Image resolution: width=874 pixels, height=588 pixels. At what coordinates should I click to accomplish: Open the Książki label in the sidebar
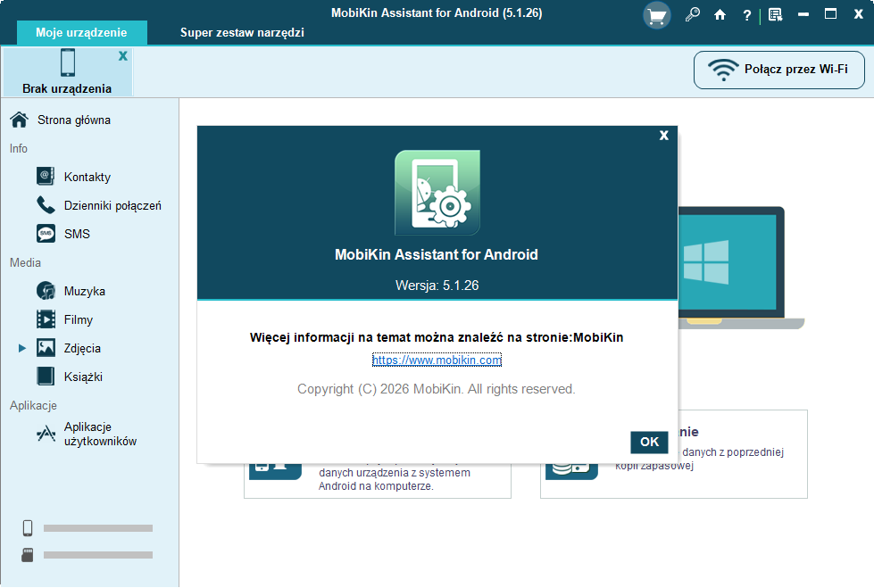84,377
